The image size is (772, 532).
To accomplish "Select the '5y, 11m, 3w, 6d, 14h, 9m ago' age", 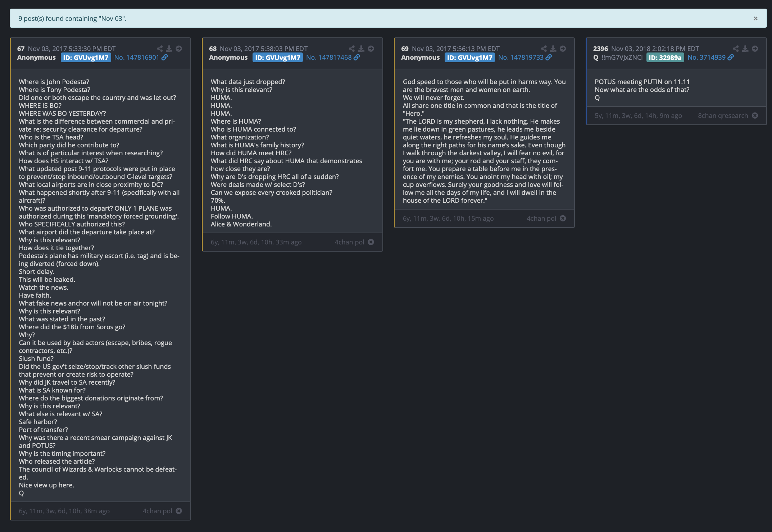I will 638,115.
